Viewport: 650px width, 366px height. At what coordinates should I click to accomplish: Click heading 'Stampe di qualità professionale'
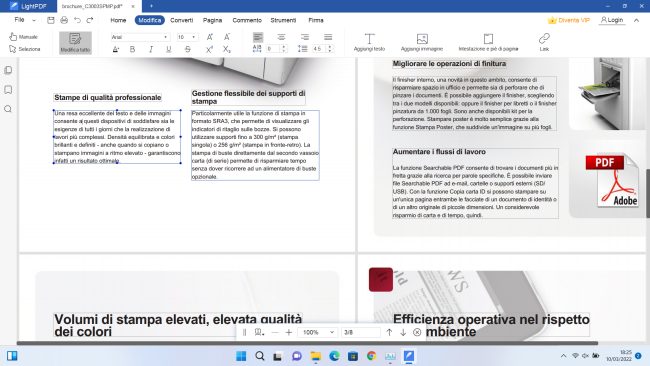(x=108, y=97)
